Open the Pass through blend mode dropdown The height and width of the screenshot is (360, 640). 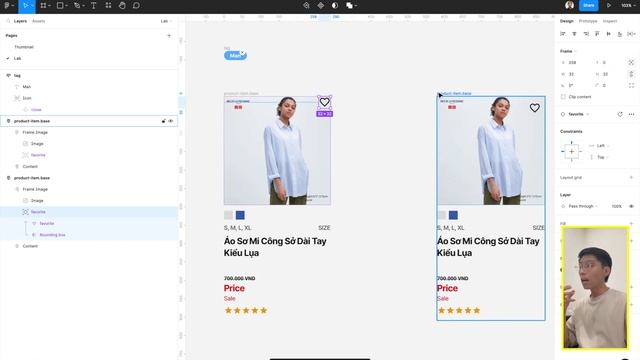point(580,206)
